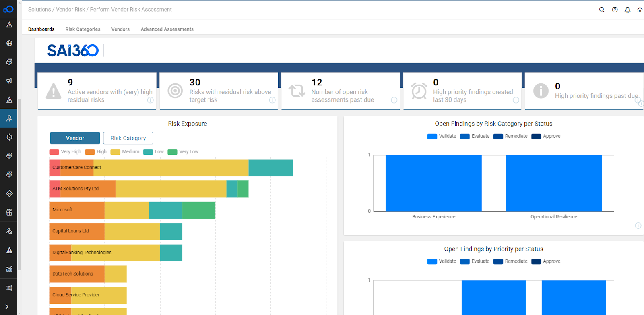Image resolution: width=644 pixels, height=315 pixels.
Task: Click info icon on Risks with residual risk card
Action: [x=272, y=100]
